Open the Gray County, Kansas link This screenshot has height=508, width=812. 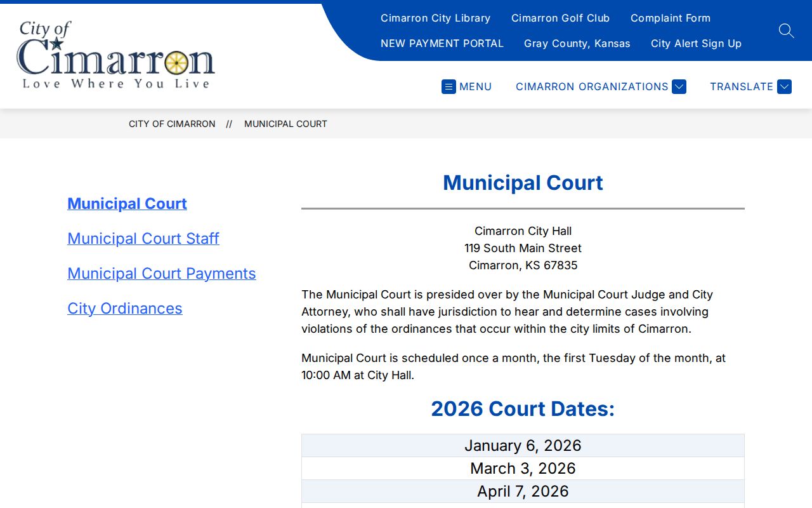[577, 43]
